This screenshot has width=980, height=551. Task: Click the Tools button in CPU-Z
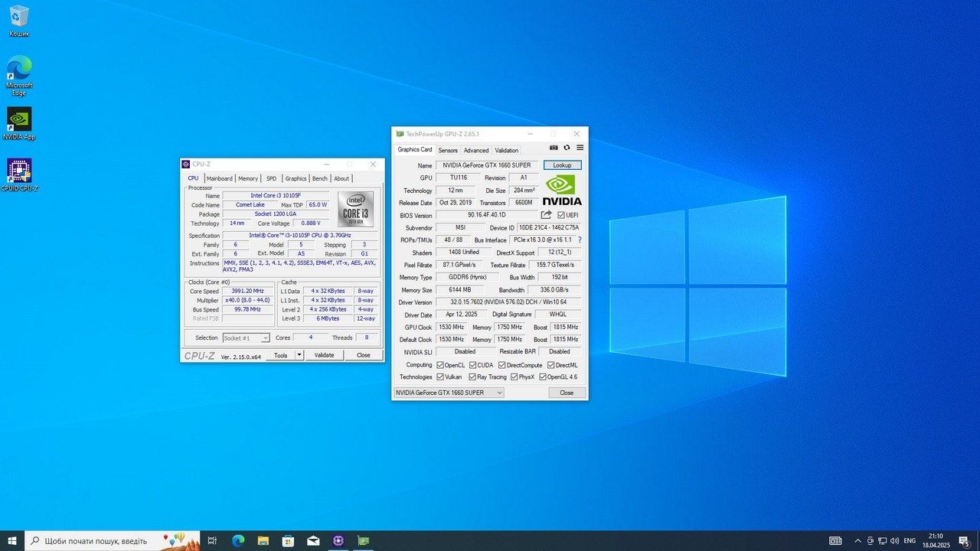(x=280, y=355)
